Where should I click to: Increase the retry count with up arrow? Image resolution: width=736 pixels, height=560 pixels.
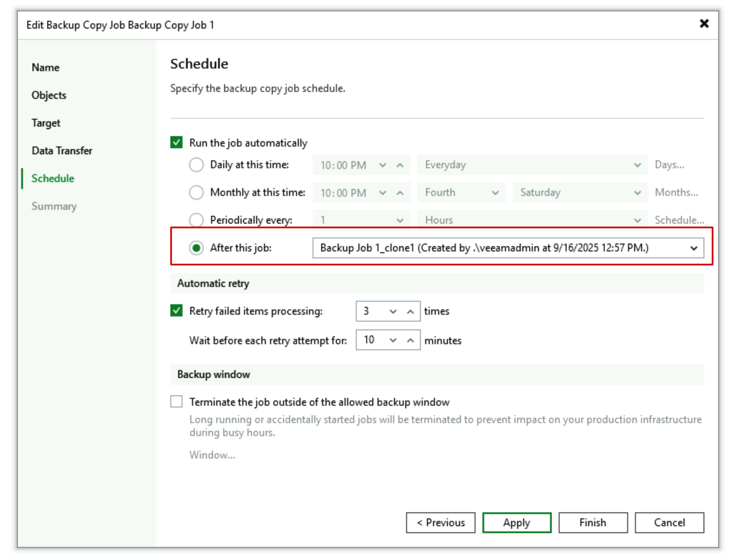click(410, 312)
